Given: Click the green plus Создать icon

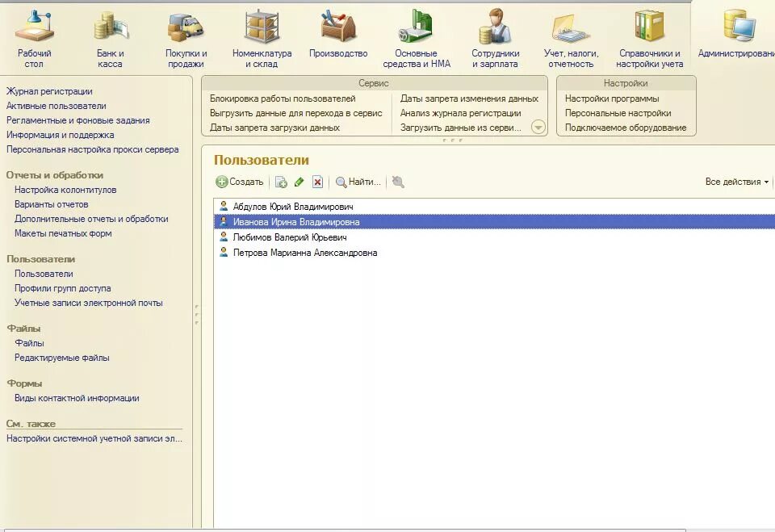Looking at the screenshot, I should pyautogui.click(x=222, y=182).
